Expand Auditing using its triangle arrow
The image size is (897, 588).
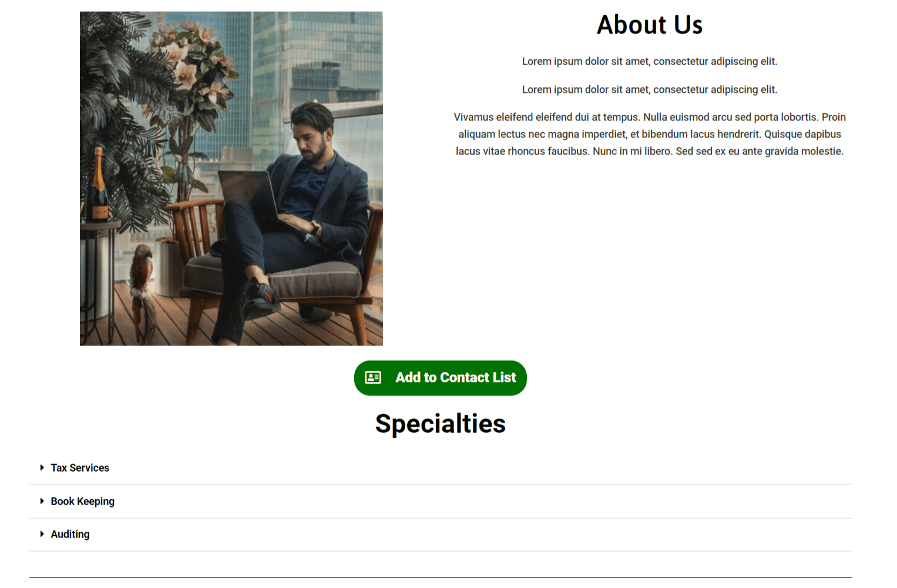click(42, 534)
